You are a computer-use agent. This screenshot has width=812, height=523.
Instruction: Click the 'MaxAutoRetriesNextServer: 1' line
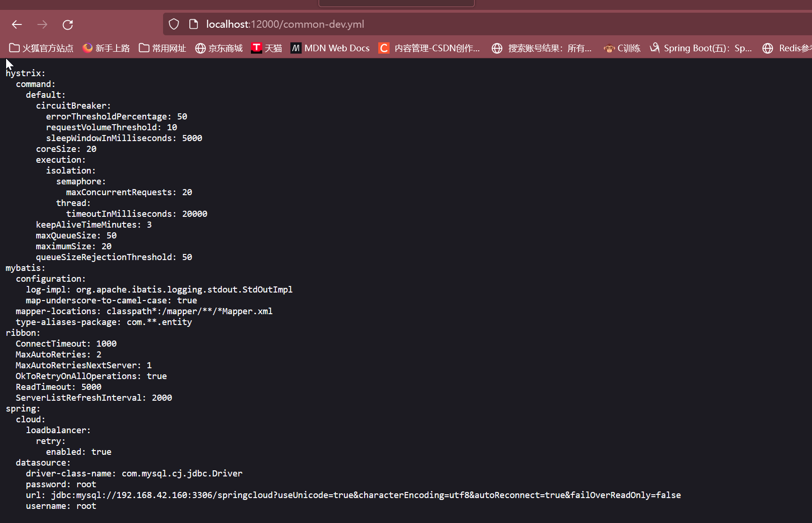[x=84, y=365]
